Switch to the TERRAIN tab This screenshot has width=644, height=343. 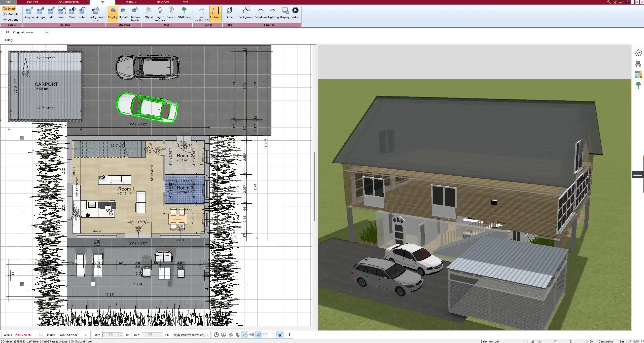pyautogui.click(x=131, y=2)
